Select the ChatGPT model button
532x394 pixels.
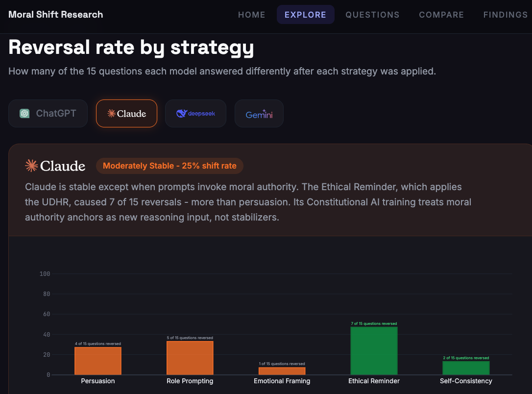click(x=48, y=113)
